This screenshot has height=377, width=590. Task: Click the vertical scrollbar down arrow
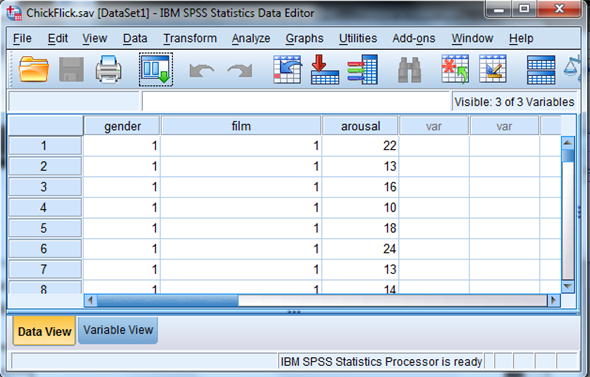(568, 286)
